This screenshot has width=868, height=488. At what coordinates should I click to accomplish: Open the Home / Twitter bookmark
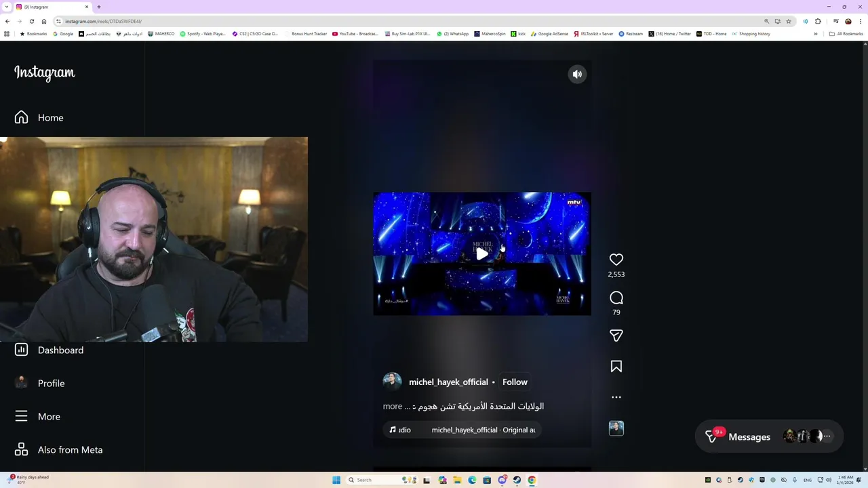670,34
